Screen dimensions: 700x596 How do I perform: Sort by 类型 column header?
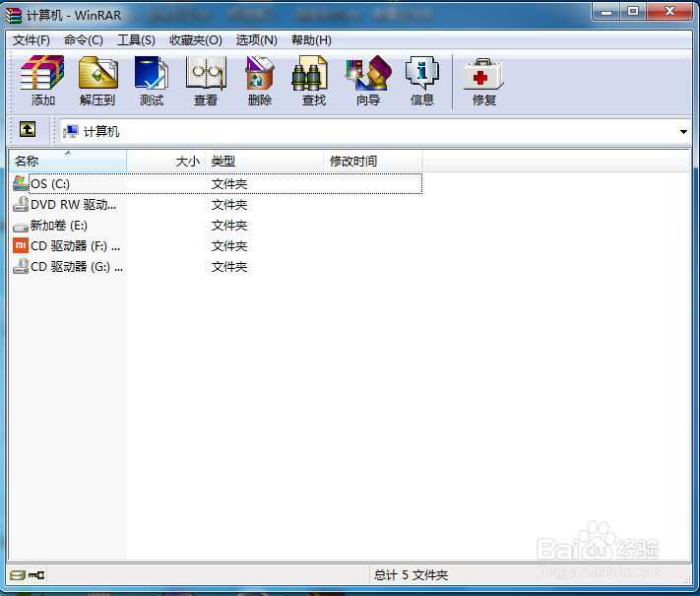point(264,161)
